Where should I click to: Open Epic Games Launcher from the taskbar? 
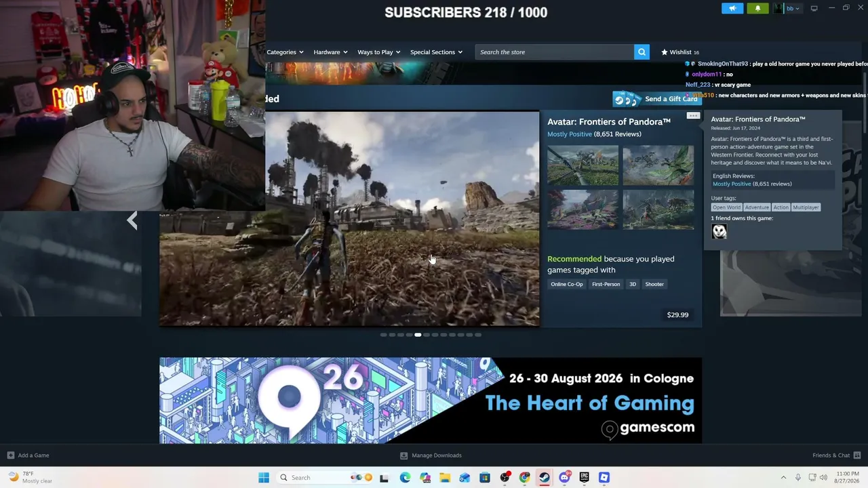pyautogui.click(x=584, y=477)
